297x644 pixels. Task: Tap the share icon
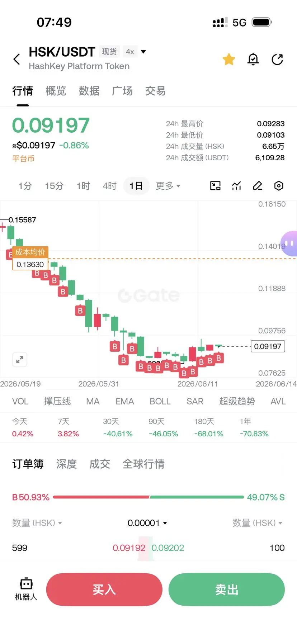click(277, 59)
